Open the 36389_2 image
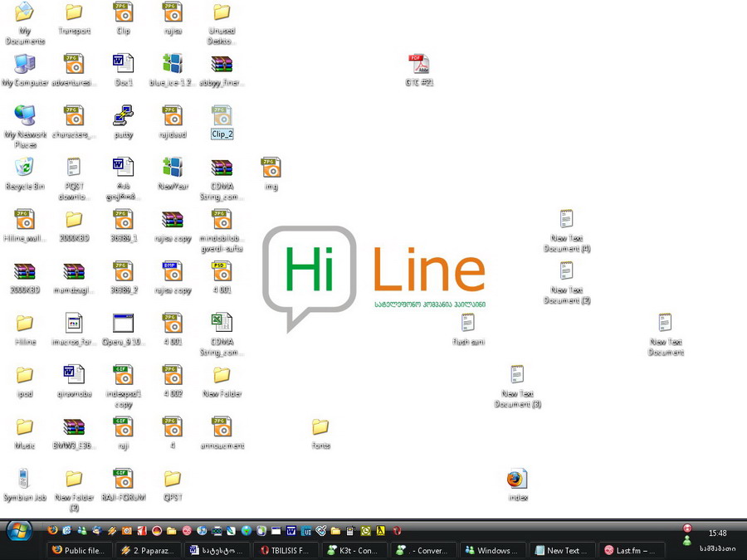The width and height of the screenshot is (747, 560). click(x=124, y=271)
